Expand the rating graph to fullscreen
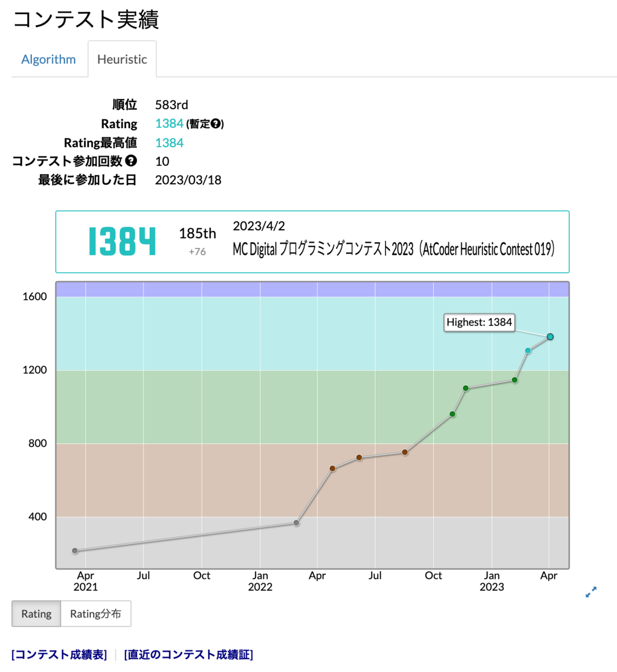Screen dimensions: 617x672 [x=591, y=592]
